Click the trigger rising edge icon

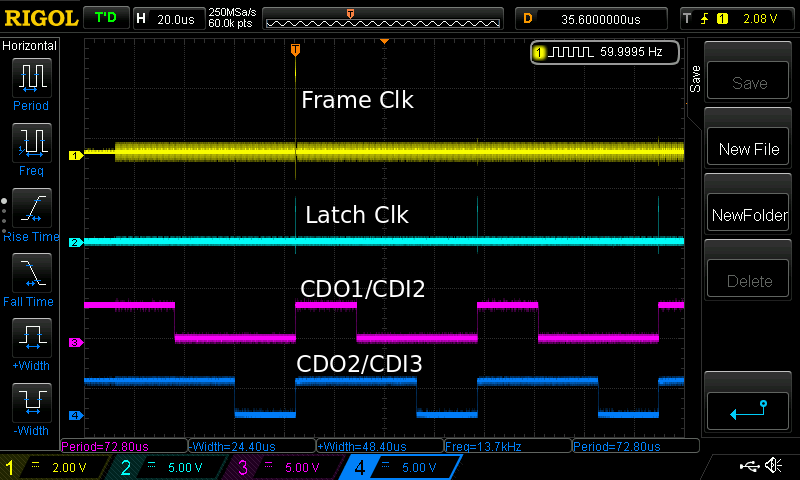click(x=705, y=19)
